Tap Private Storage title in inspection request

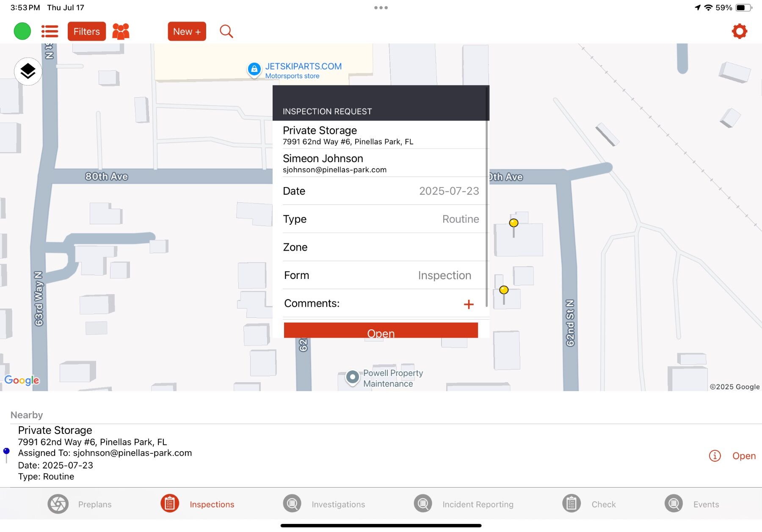pyautogui.click(x=320, y=130)
